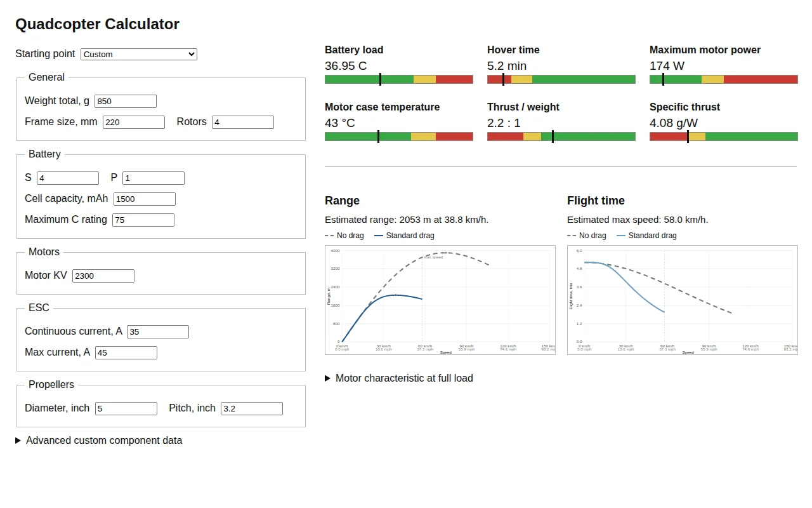Click the General group label

pyautogui.click(x=46, y=77)
